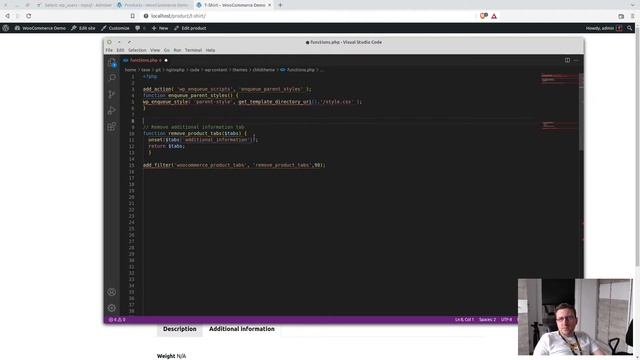
Task: Open the Brave Shields lion icon
Action: pos(483,16)
